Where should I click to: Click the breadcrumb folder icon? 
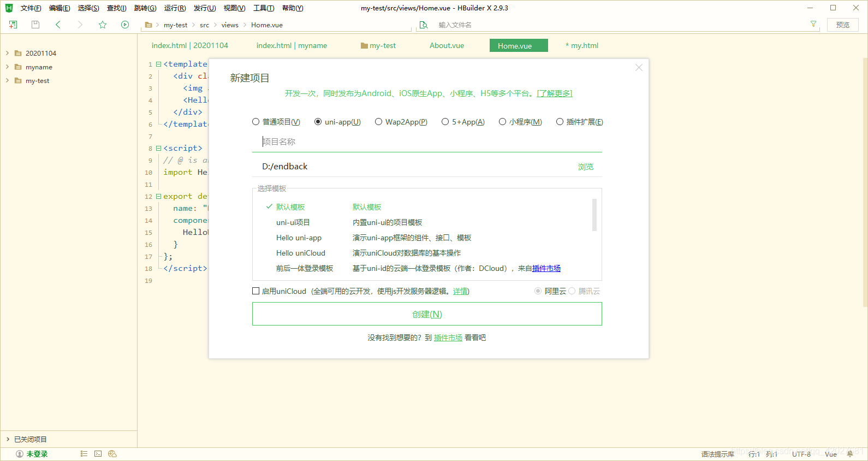pos(148,25)
